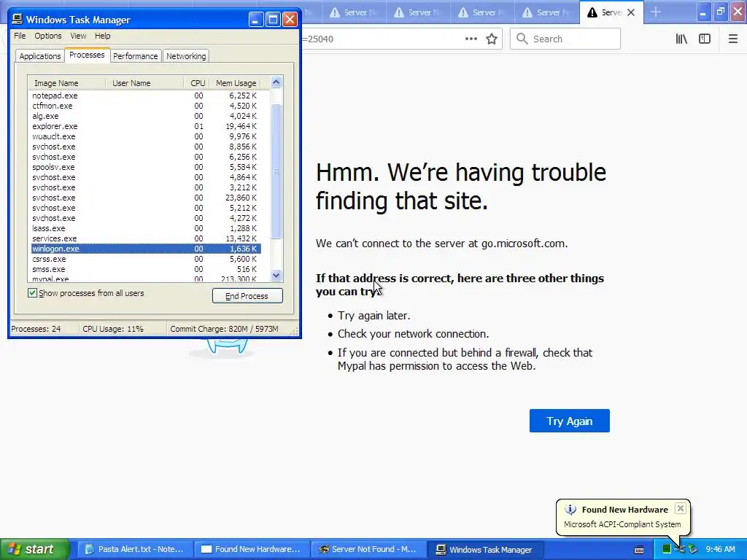Click the Try Again button
Viewport: 747px width, 560px height.
click(x=569, y=421)
